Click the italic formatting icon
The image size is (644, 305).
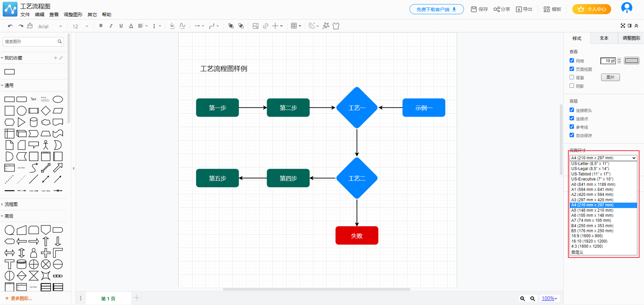(111, 26)
